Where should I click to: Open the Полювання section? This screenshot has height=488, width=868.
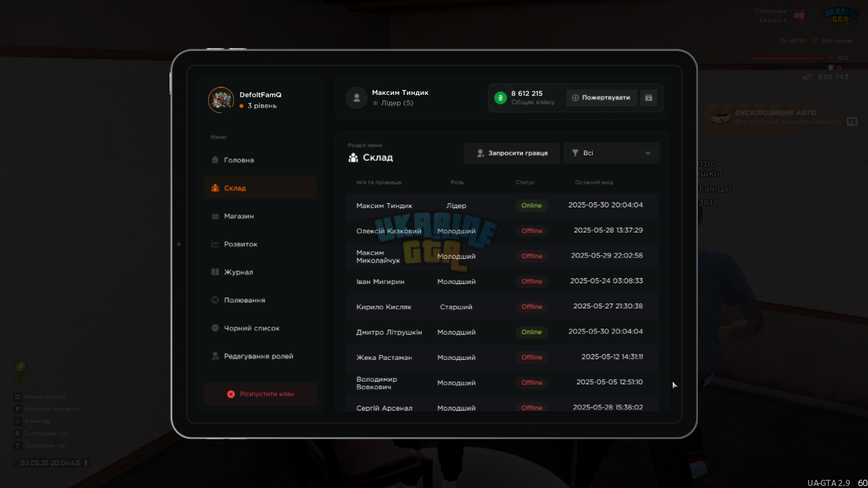[260, 300]
